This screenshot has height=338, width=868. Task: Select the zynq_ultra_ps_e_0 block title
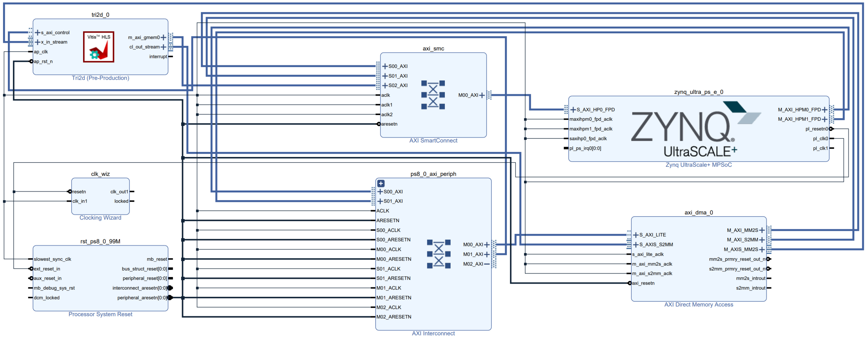[699, 92]
